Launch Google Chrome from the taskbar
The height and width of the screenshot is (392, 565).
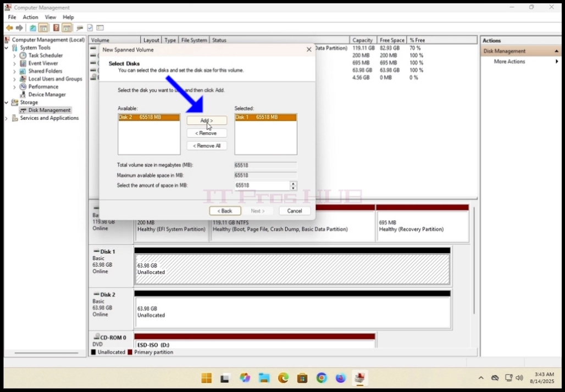coord(322,378)
